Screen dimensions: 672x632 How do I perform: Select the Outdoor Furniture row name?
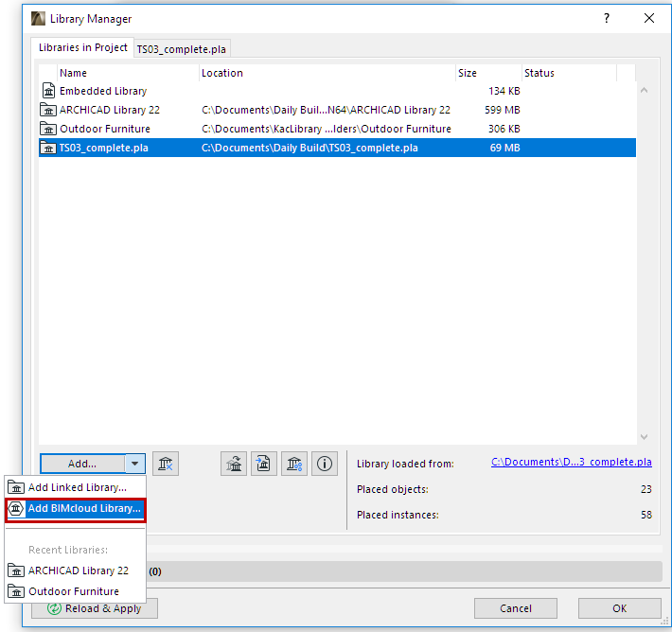(x=104, y=129)
